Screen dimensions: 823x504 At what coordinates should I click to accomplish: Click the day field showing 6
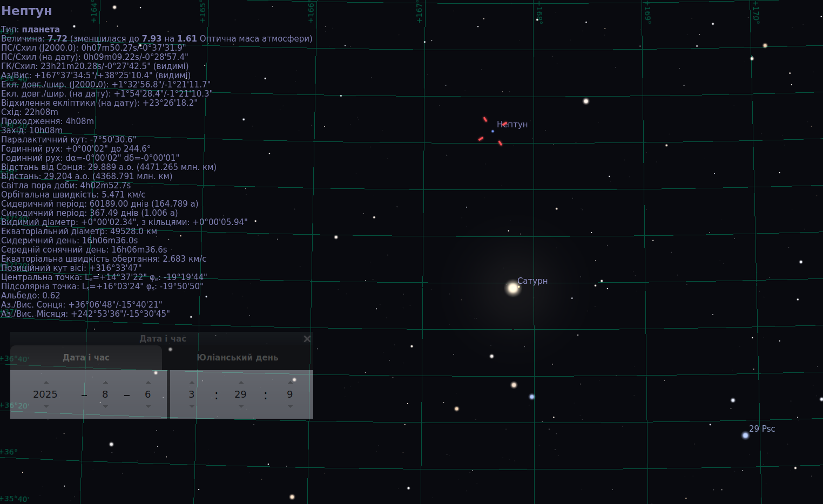[x=148, y=394]
